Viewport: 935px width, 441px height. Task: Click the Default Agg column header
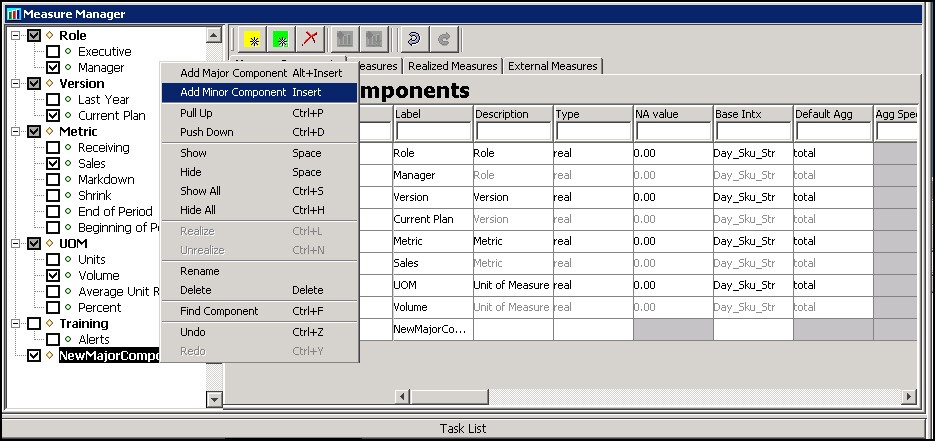[x=834, y=114]
